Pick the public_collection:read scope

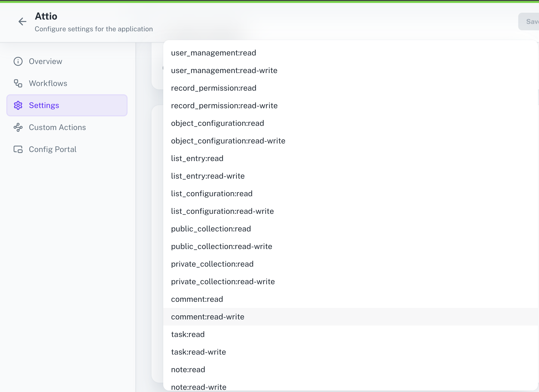(x=211, y=229)
